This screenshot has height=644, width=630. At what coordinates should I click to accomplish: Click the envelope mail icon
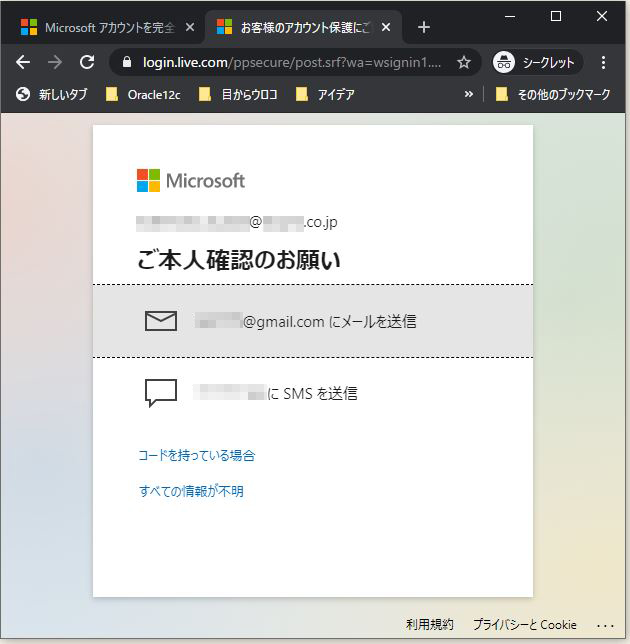coord(161,321)
